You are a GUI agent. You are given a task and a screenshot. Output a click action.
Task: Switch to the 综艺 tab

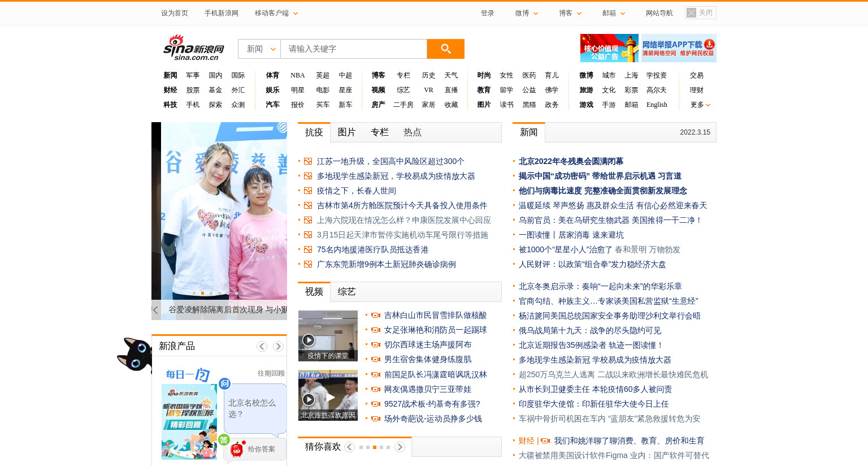tap(346, 292)
